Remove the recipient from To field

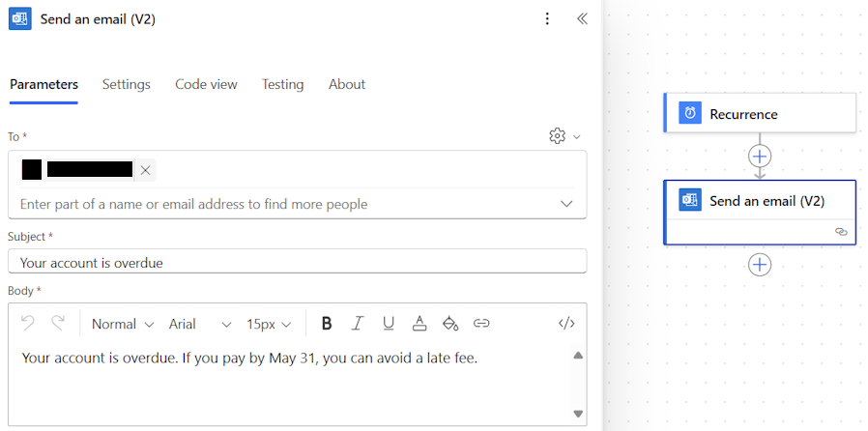tap(146, 170)
